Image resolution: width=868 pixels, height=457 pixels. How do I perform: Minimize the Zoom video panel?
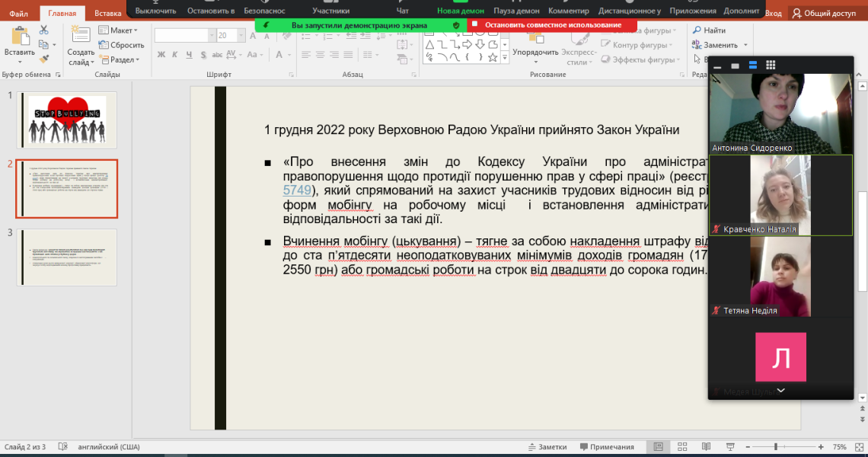[717, 66]
